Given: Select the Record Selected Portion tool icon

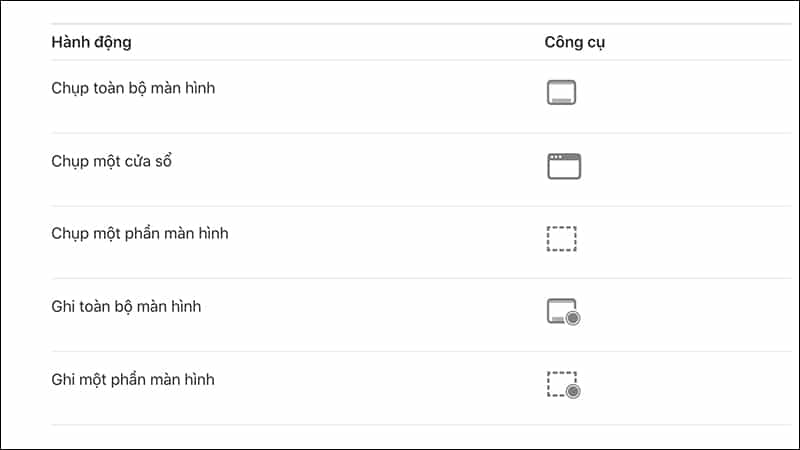Looking at the screenshot, I should (x=563, y=384).
